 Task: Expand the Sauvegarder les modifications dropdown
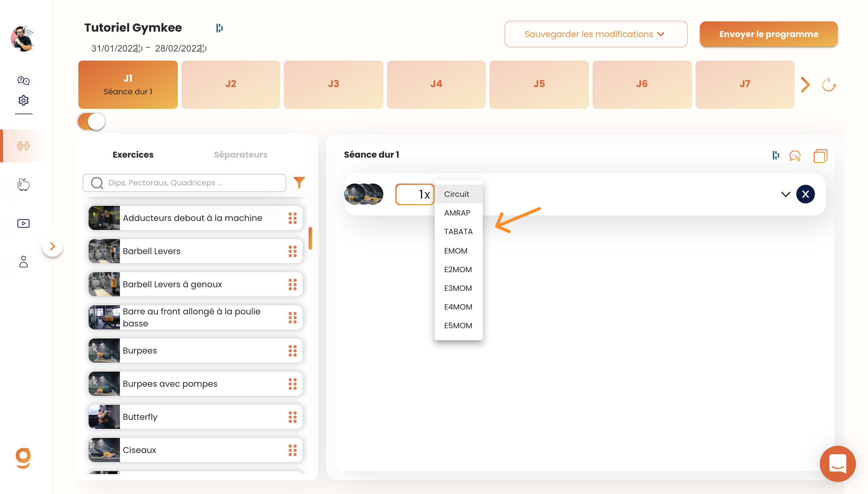click(596, 34)
